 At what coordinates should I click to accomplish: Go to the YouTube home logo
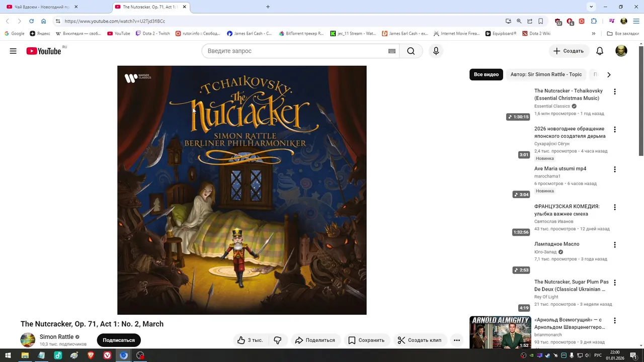(x=44, y=51)
